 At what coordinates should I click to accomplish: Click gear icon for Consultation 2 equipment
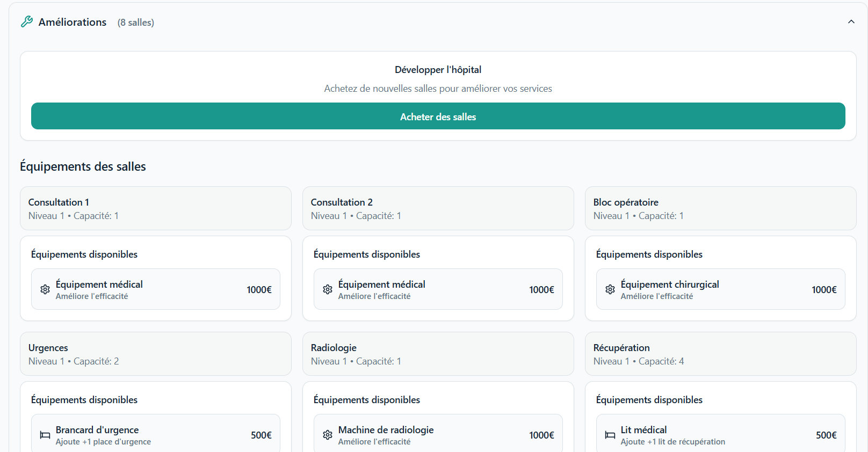point(328,289)
